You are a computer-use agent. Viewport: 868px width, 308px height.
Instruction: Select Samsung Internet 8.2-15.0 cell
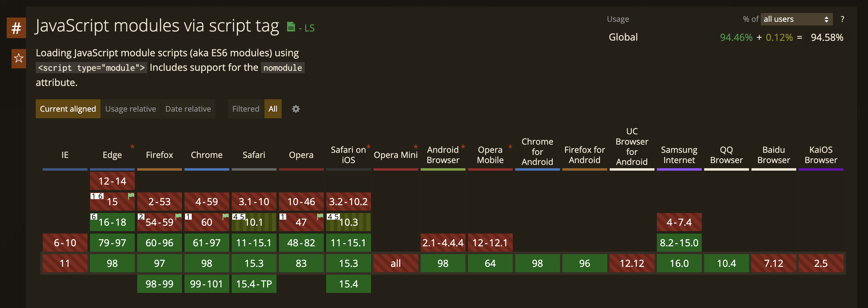pyautogui.click(x=679, y=243)
